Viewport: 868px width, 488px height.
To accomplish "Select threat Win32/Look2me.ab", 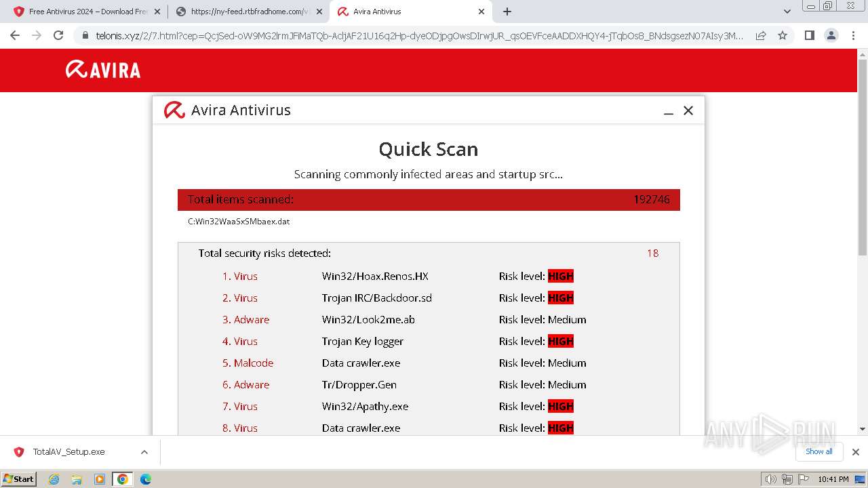I will [368, 319].
